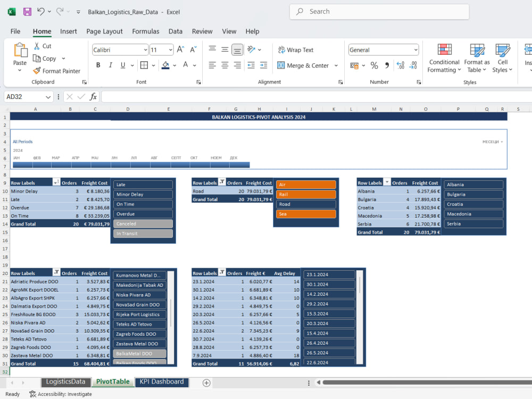The width and height of the screenshot is (532, 399).
Task: Apply Percent Style format
Action: pos(374,65)
